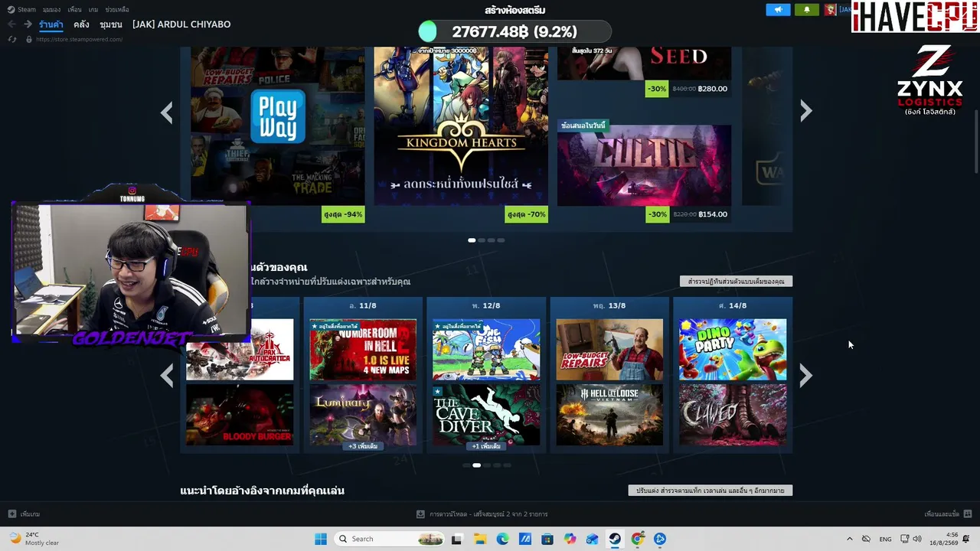
Task: Open Google Chrome from the taskbar
Action: [x=638, y=539]
